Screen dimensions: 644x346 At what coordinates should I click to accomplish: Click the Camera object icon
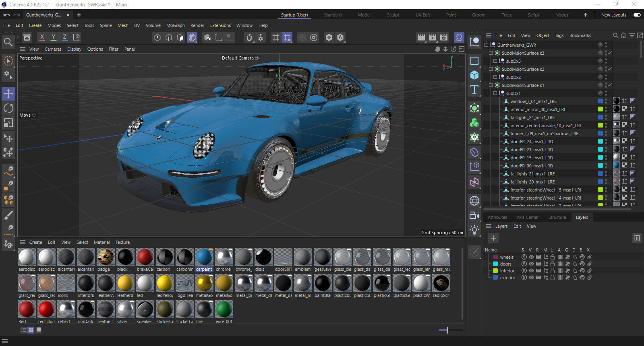click(x=474, y=216)
